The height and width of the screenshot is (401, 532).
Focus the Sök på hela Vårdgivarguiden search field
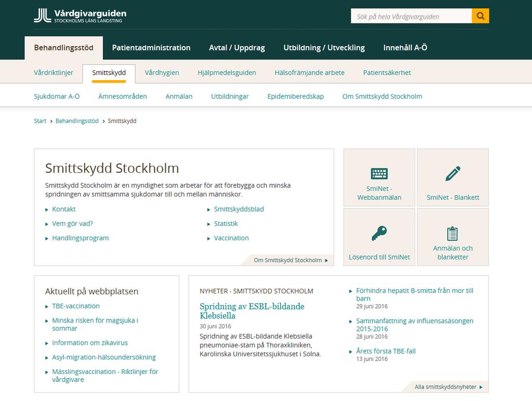[x=411, y=16]
